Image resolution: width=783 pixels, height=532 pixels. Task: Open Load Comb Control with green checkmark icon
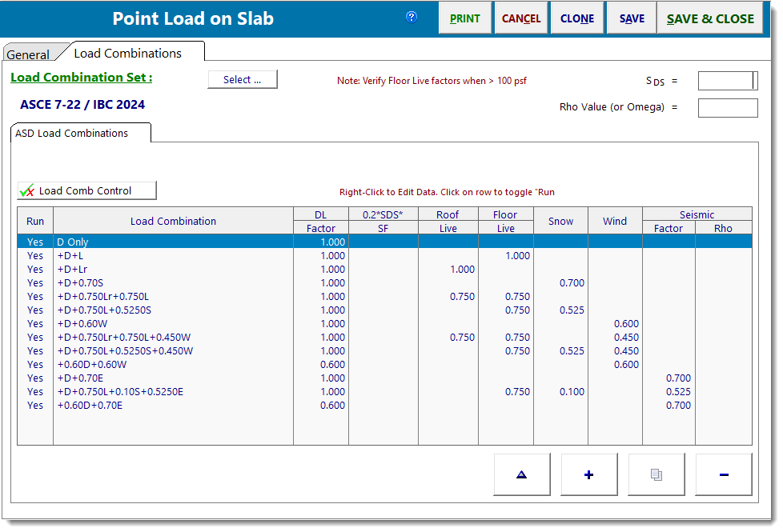click(x=86, y=190)
